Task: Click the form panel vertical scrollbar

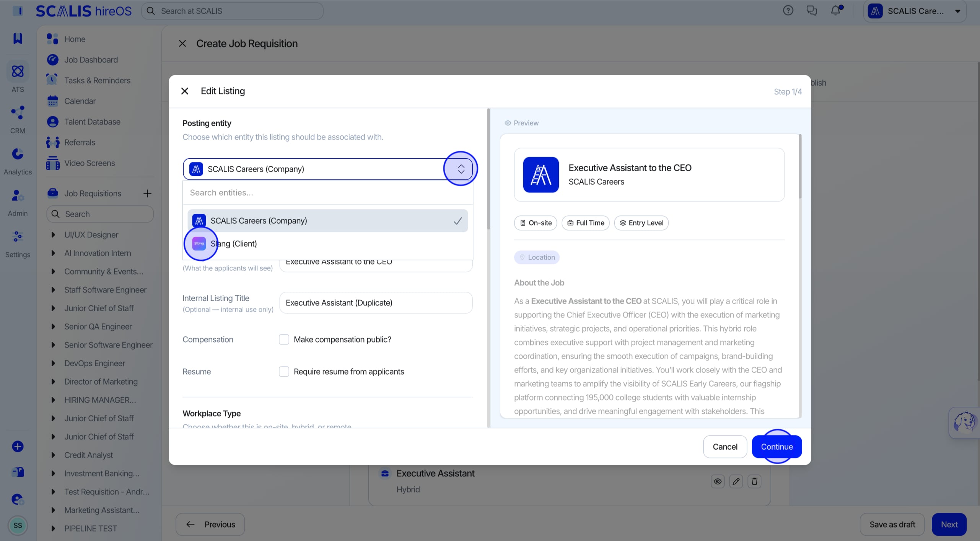Action: tap(488, 169)
